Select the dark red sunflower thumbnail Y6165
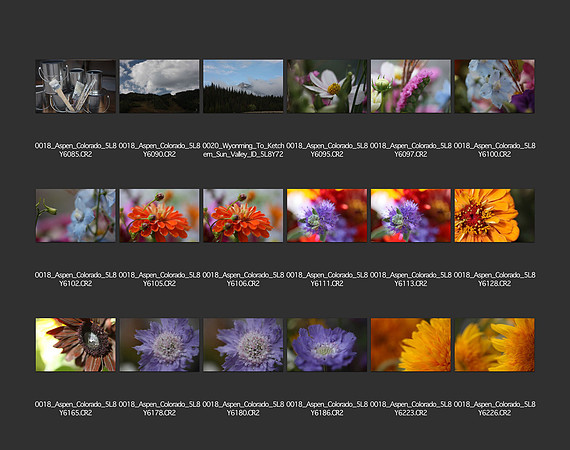This screenshot has width=570, height=450. (x=76, y=345)
